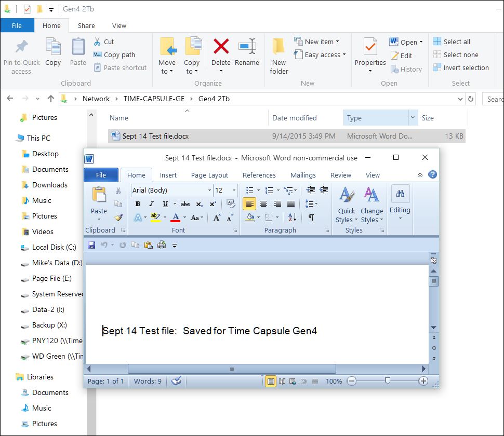Screen dimensions: 504x436
Task: Click New folder icon in Explorer
Action: tap(278, 46)
